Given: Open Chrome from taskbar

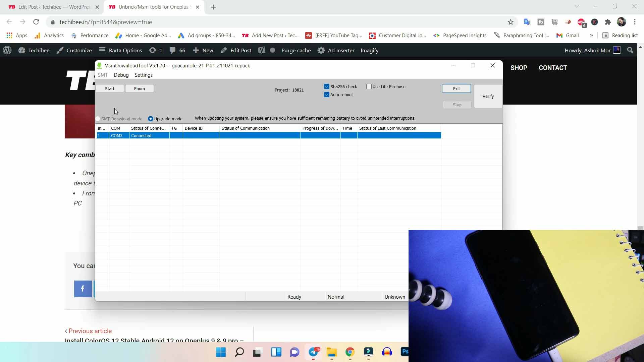Looking at the screenshot, I should point(350,352).
